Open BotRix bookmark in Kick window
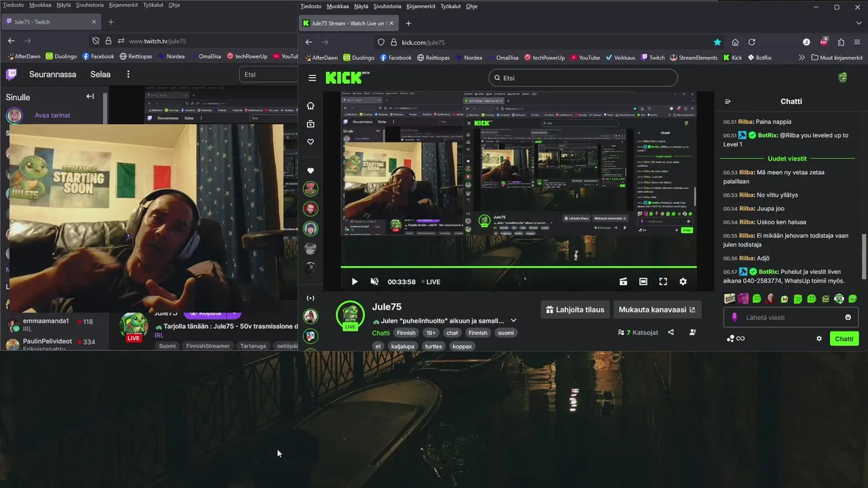The image size is (868, 488). 759,58
